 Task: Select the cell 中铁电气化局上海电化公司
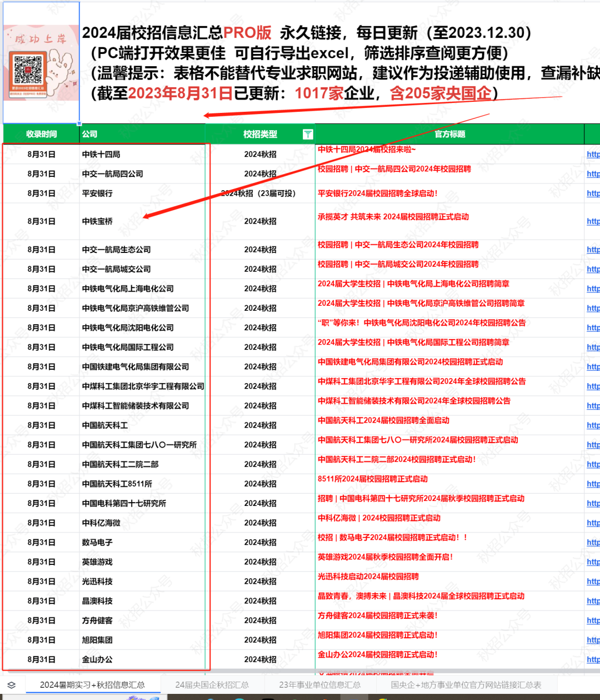[142, 289]
